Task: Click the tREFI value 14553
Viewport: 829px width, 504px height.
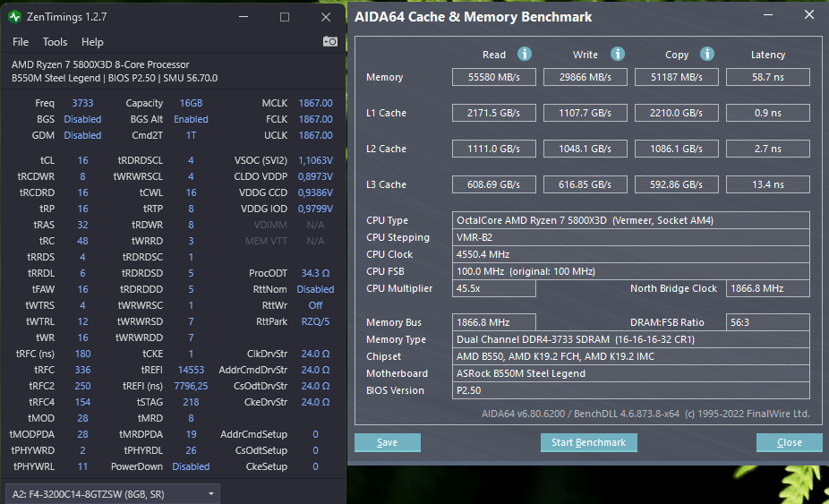Action: (191, 370)
